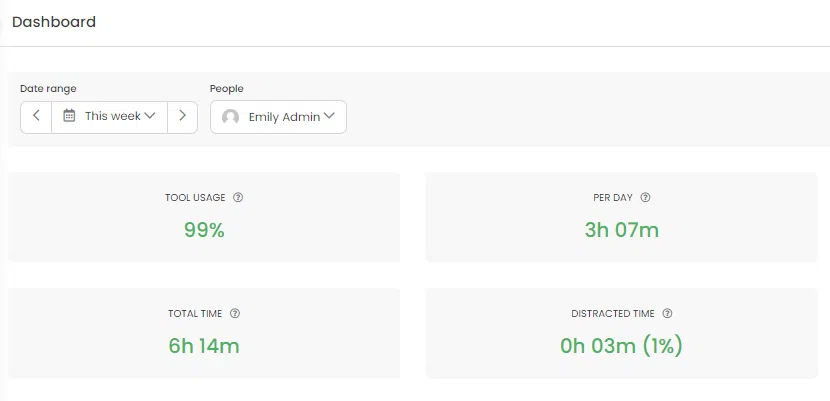Go to next date range with right arrow

tap(183, 117)
